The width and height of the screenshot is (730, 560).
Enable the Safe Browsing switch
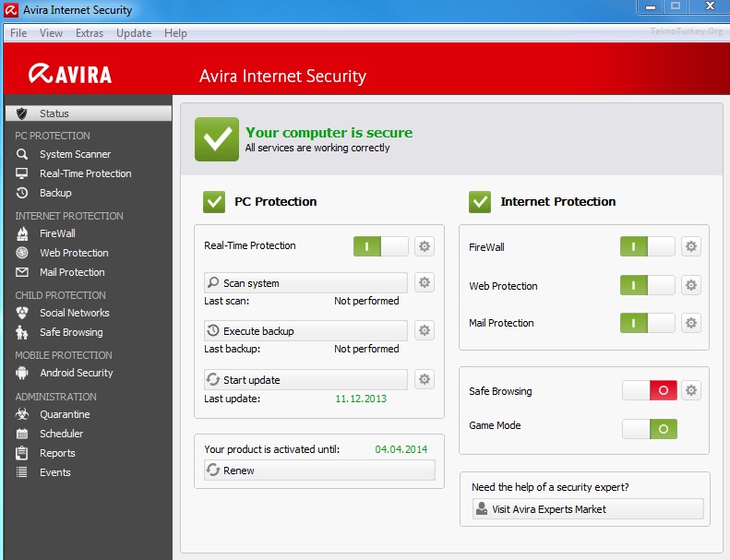(650, 390)
